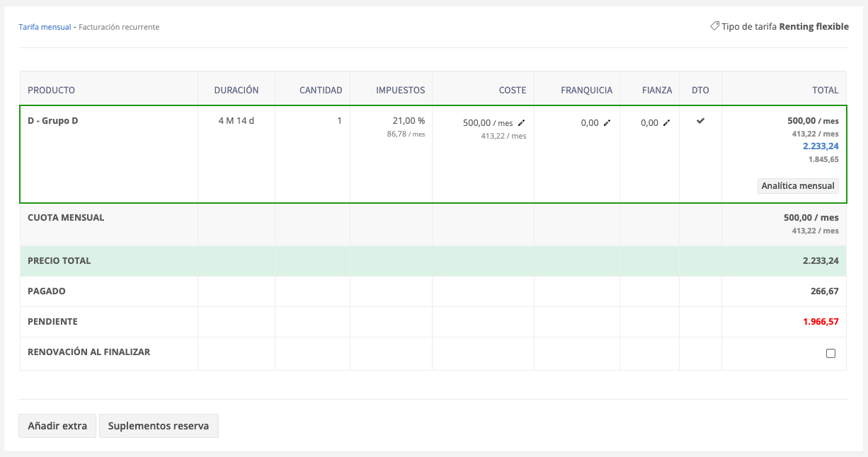This screenshot has height=457, width=868.
Task: Select the D - Grupo D product row
Action: [x=433, y=154]
